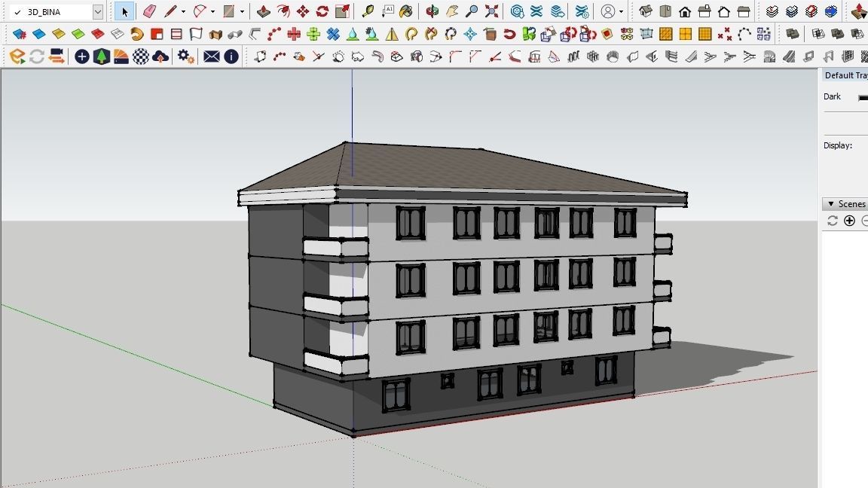Open the 3D_BINA layer combo box
The width and height of the screenshot is (868, 488).
57,11
